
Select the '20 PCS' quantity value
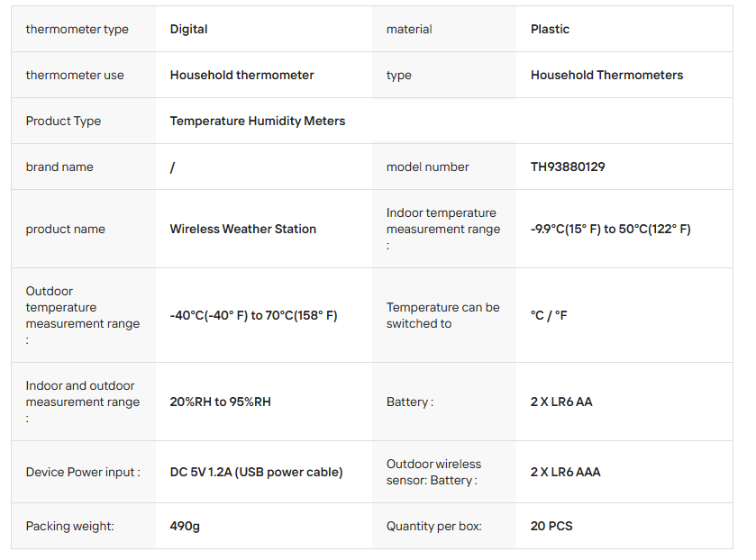(551, 527)
